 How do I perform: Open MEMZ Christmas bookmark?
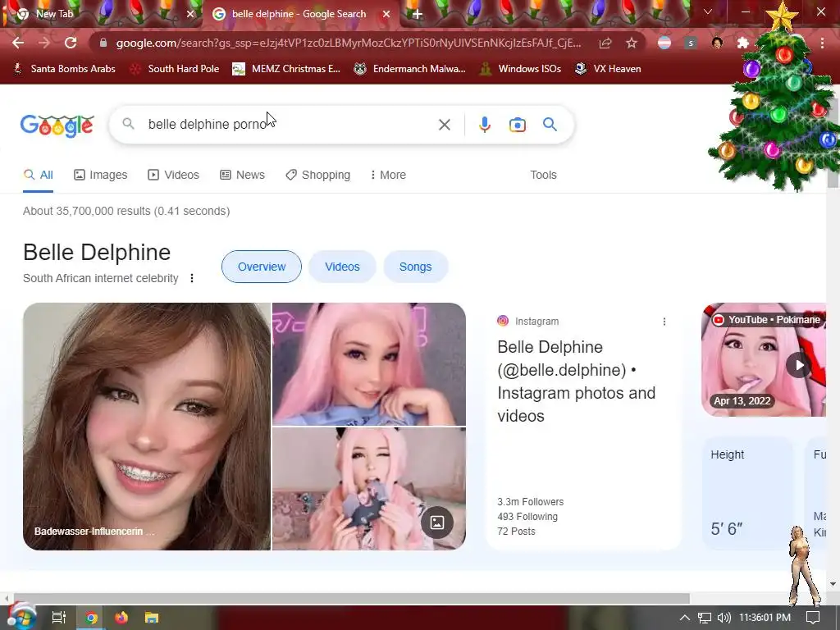point(286,69)
